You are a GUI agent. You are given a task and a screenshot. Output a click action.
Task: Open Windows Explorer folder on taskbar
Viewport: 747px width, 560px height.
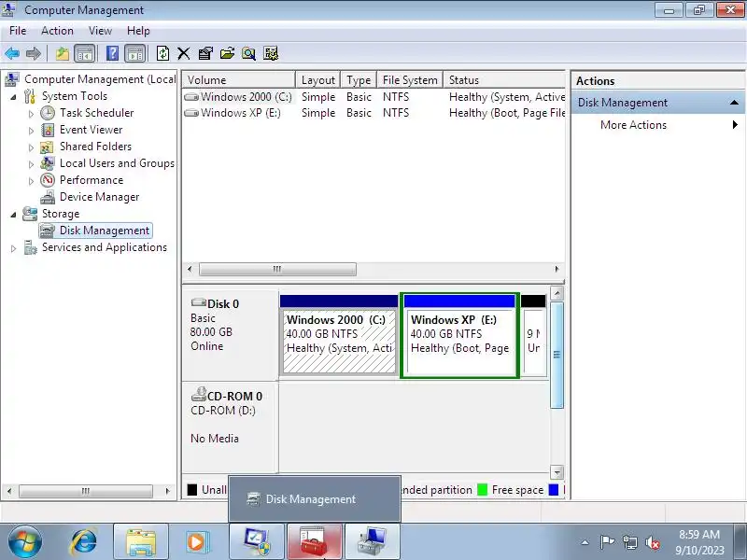tap(141, 542)
